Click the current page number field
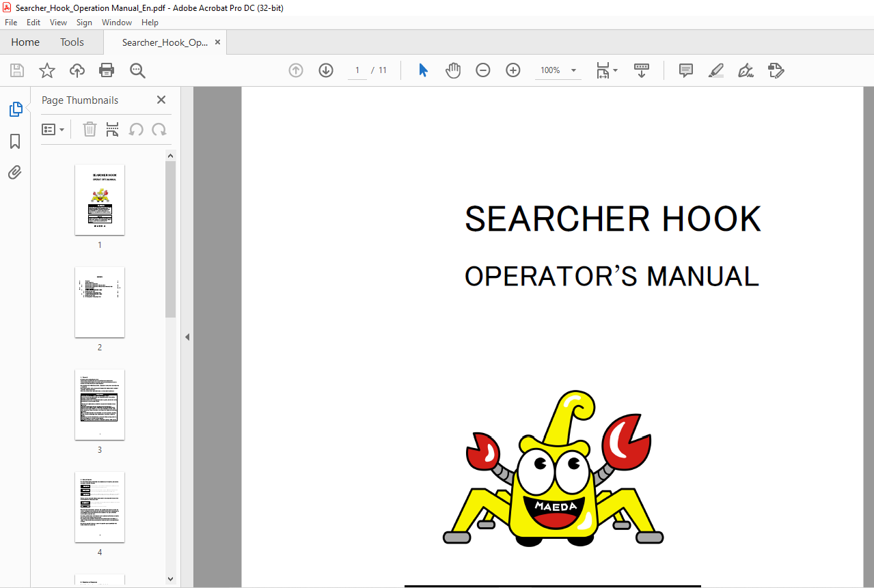874x588 pixels. [357, 70]
